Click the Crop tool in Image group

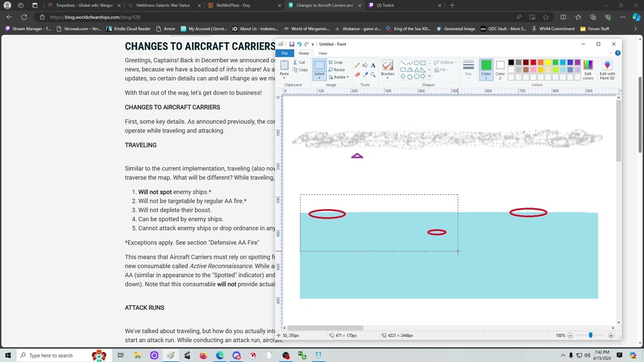click(336, 62)
